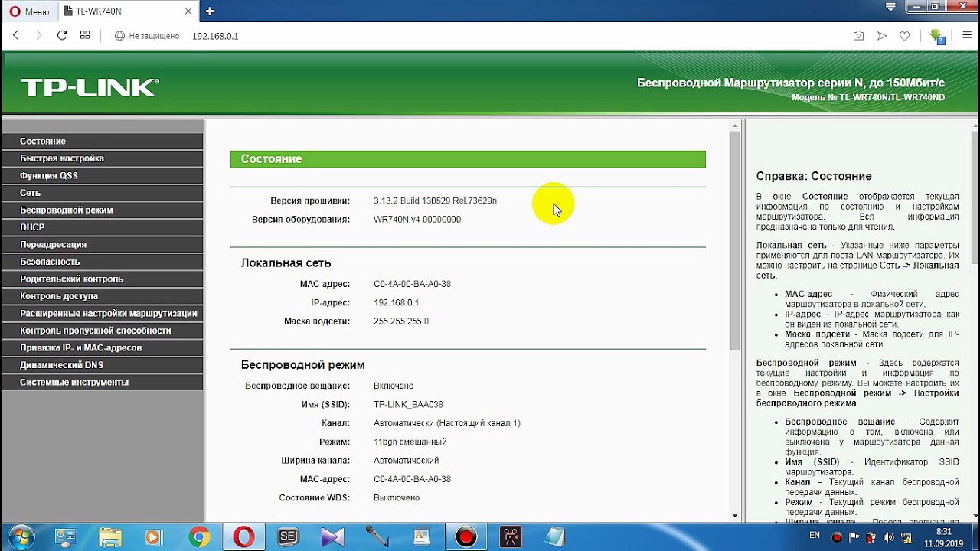Open the tab list menu icon
Viewport: 980px width, 551px height.
click(x=890, y=7)
